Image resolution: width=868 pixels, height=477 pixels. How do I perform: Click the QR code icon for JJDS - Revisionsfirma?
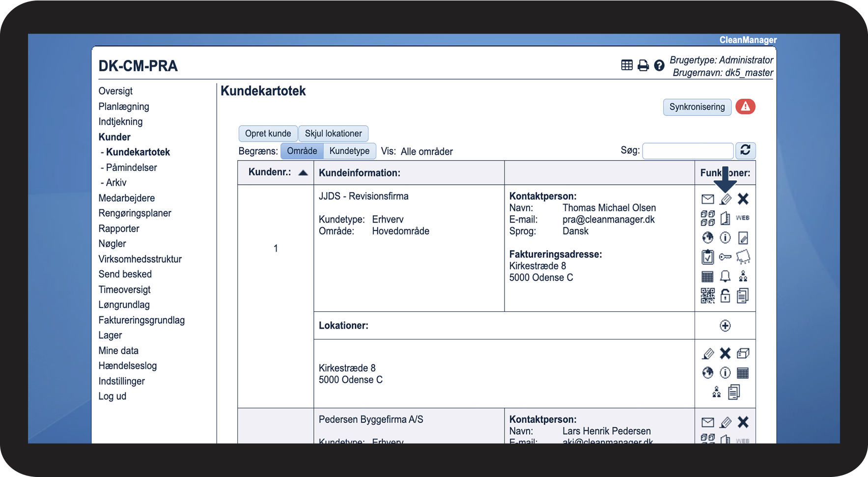tap(707, 296)
